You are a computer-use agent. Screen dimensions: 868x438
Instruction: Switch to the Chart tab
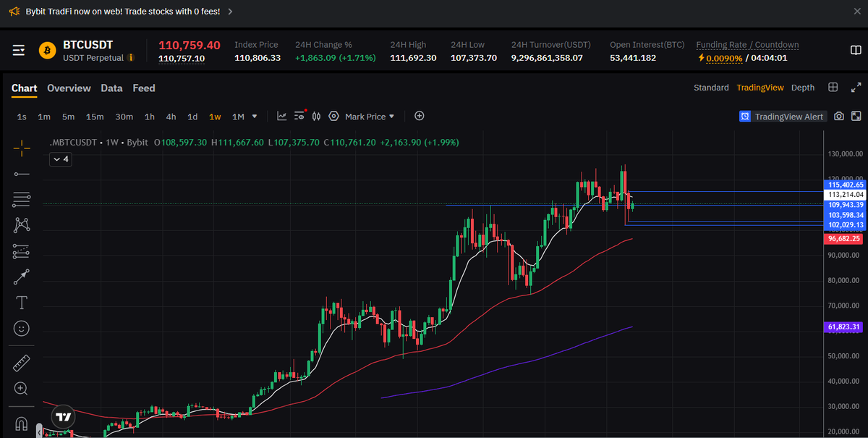(x=24, y=88)
